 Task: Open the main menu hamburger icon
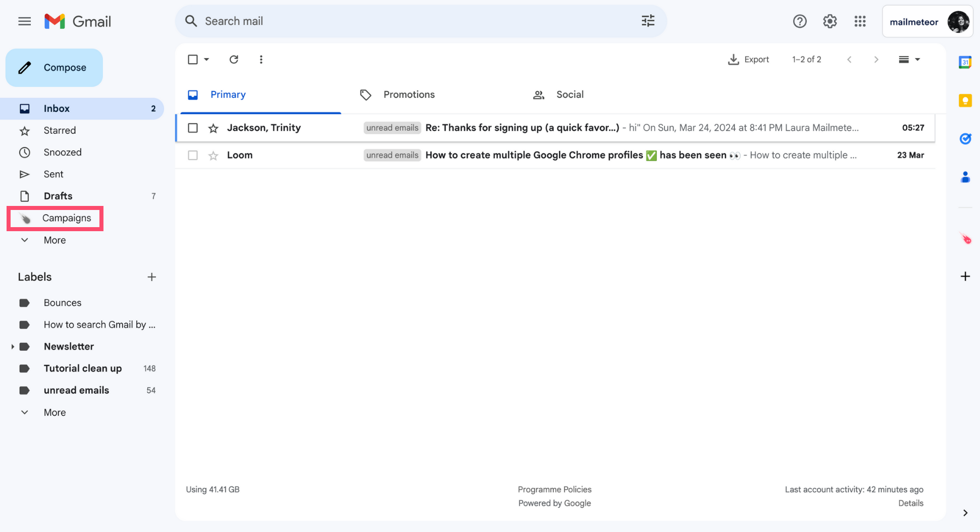tap(24, 21)
